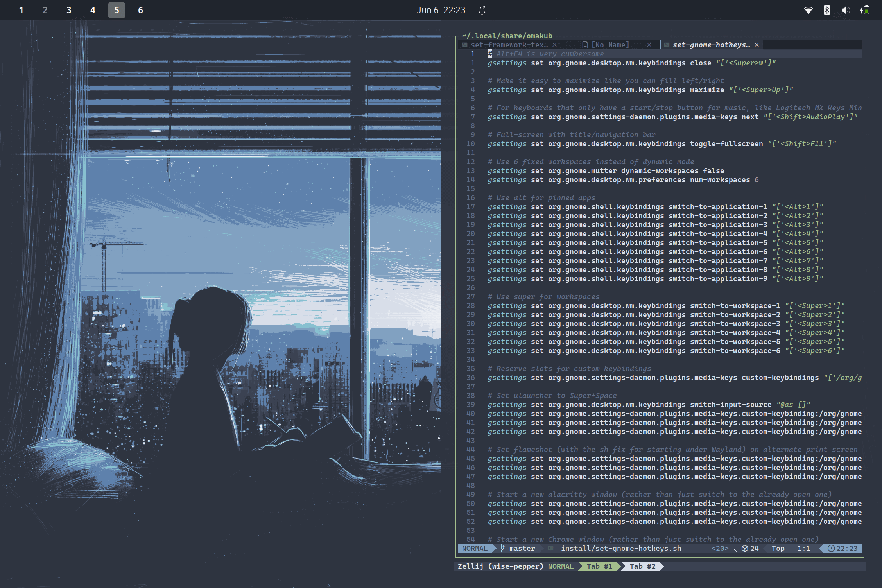This screenshot has width=882, height=588.
Task: Switch to the [No Name] buffer tab
Action: (x=610, y=45)
